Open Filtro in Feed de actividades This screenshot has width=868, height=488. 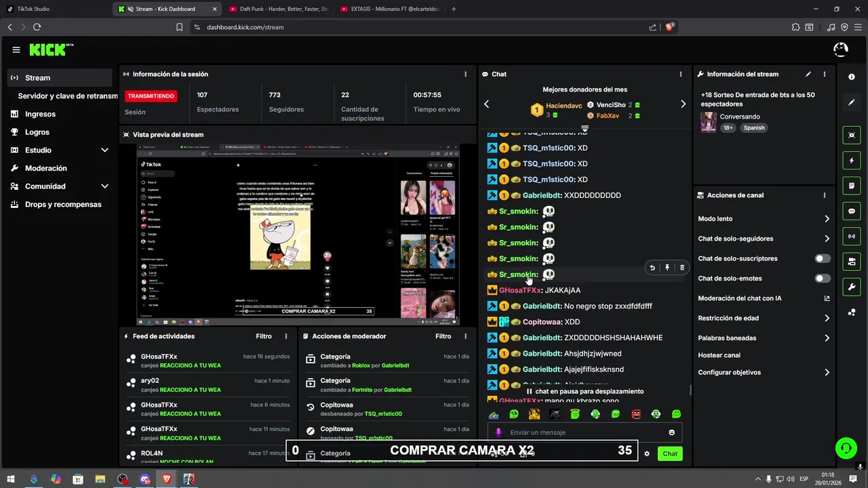pyautogui.click(x=264, y=336)
